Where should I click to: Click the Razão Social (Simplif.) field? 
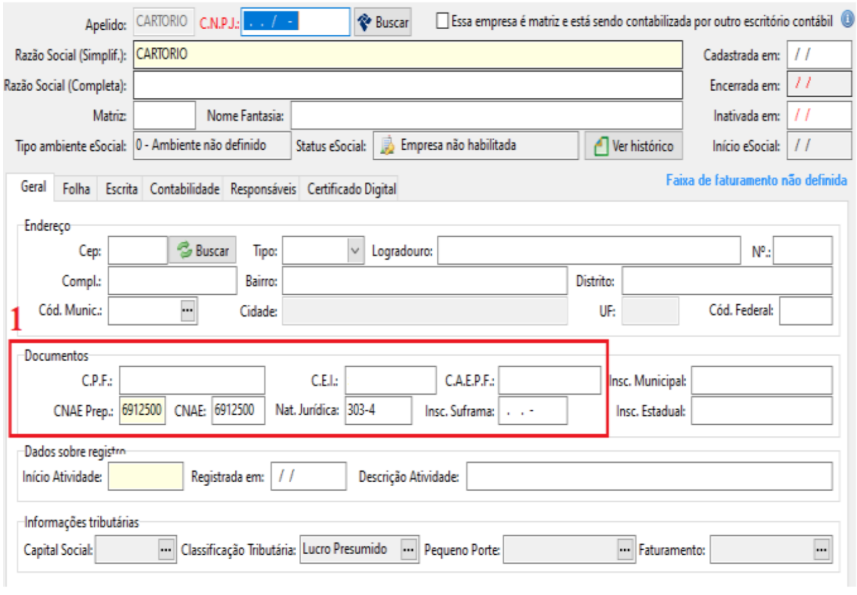point(408,55)
